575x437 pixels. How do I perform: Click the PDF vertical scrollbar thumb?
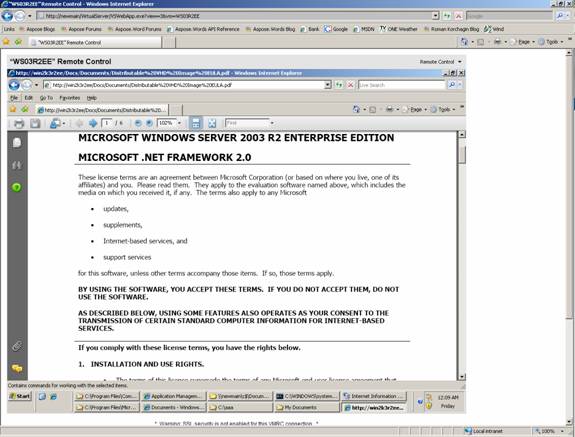(462, 154)
